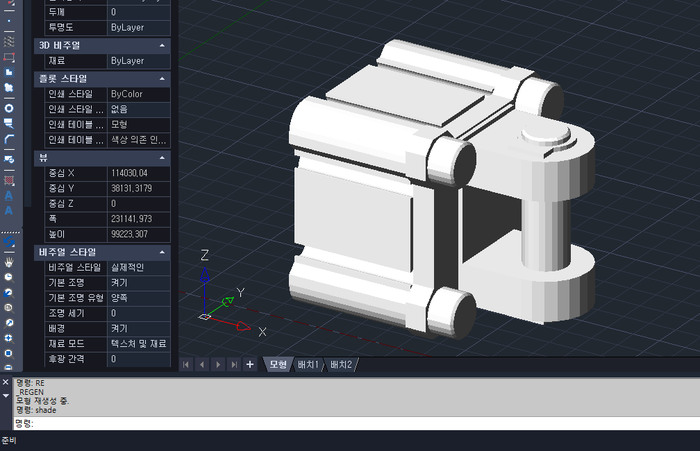Switch to the 배치1 layout tab
The width and height of the screenshot is (700, 451).
click(308, 364)
